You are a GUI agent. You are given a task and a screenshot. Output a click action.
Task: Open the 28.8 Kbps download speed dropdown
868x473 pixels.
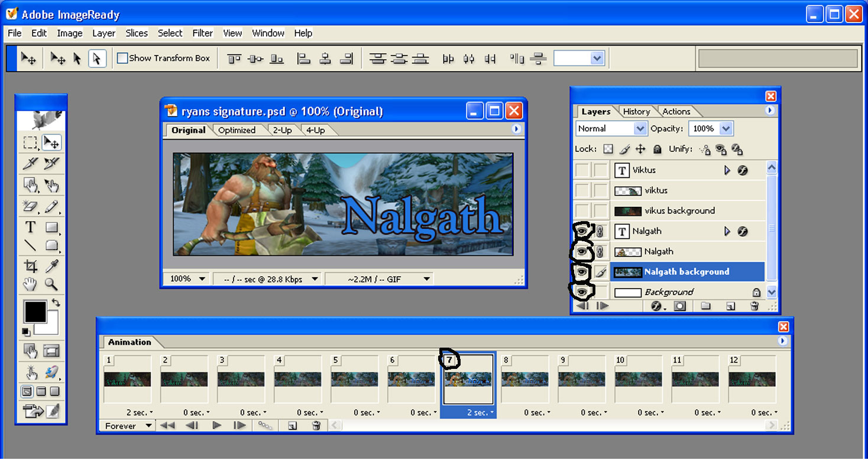pos(267,278)
